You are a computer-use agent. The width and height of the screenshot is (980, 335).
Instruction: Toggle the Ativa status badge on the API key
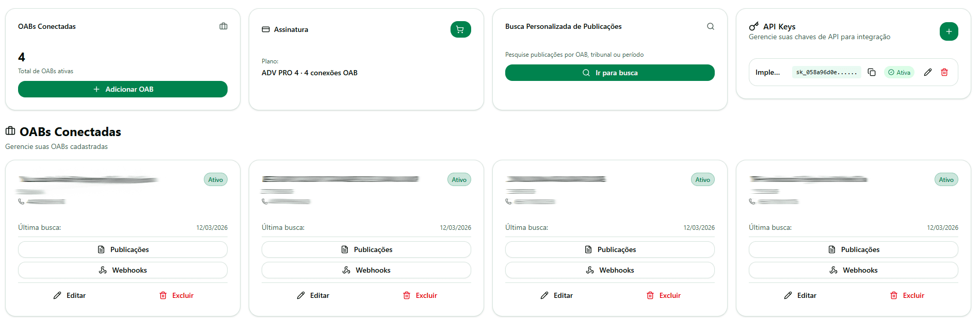pos(899,72)
